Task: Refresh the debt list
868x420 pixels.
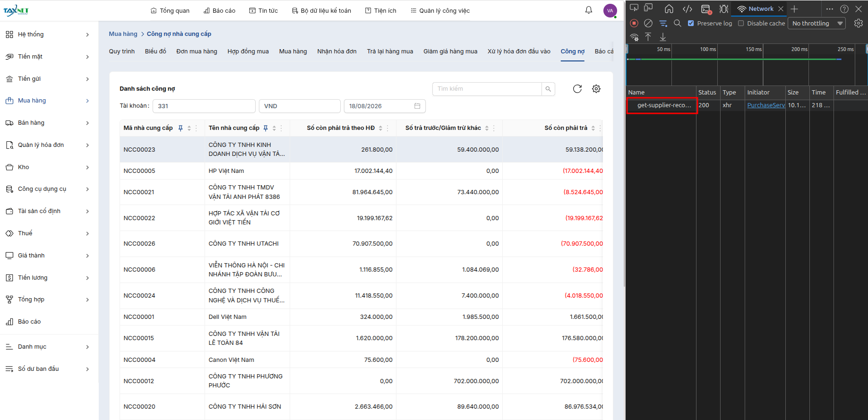Action: (x=577, y=89)
